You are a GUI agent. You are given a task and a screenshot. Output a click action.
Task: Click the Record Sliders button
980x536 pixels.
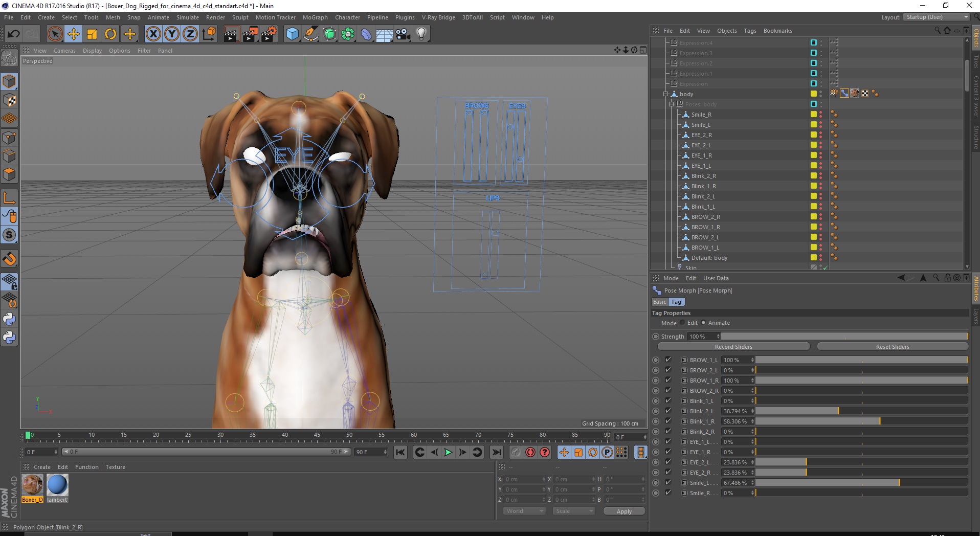coord(733,347)
